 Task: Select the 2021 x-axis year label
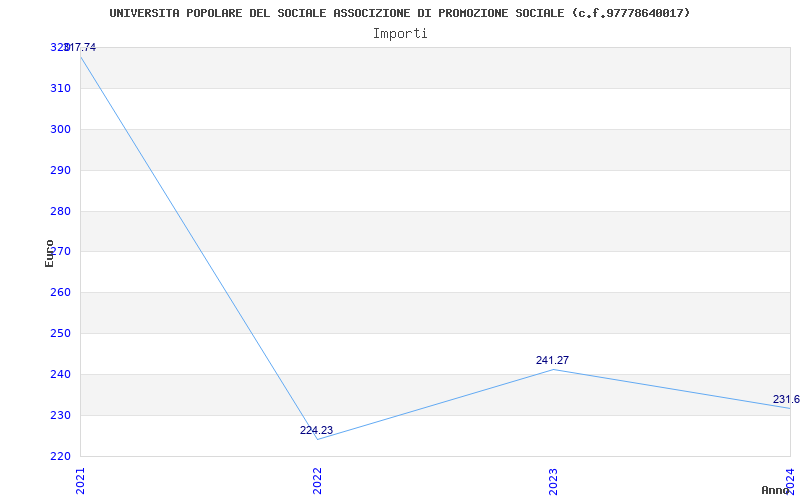(81, 481)
